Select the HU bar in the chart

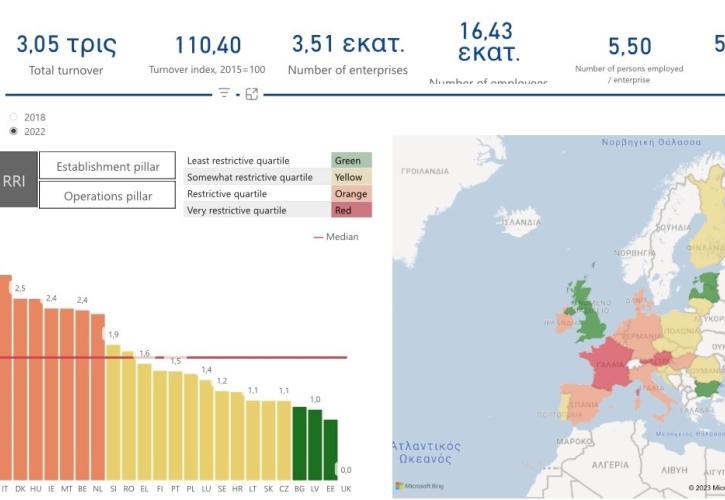pos(36,389)
